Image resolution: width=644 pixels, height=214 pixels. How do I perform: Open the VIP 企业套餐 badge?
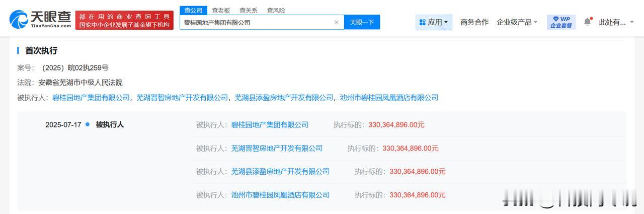(x=561, y=22)
